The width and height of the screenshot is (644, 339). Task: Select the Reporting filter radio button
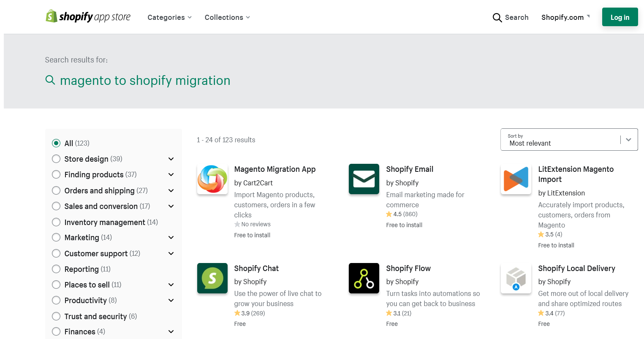click(56, 269)
